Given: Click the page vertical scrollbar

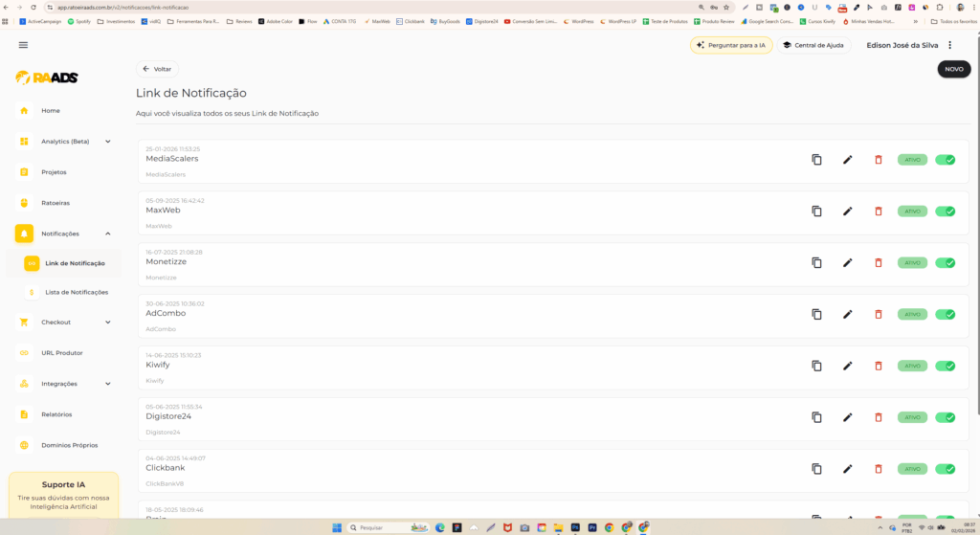Looking at the screenshot, I should point(977,225).
